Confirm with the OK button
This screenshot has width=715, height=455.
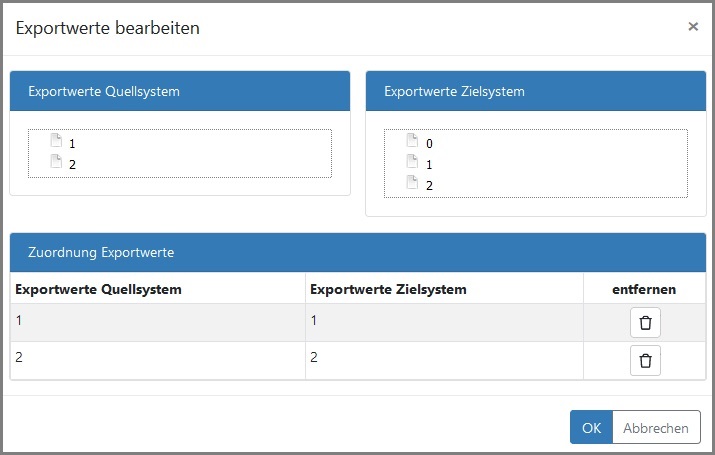(x=591, y=427)
